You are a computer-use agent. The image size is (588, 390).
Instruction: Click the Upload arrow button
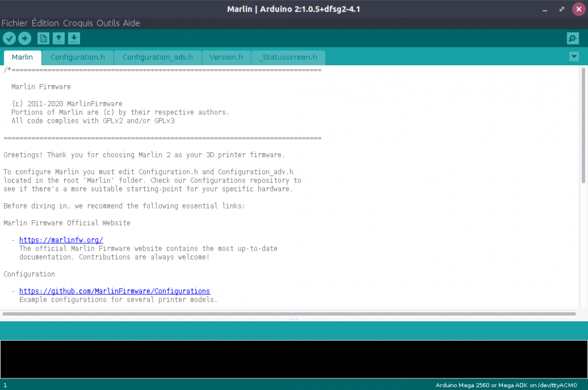(x=25, y=38)
